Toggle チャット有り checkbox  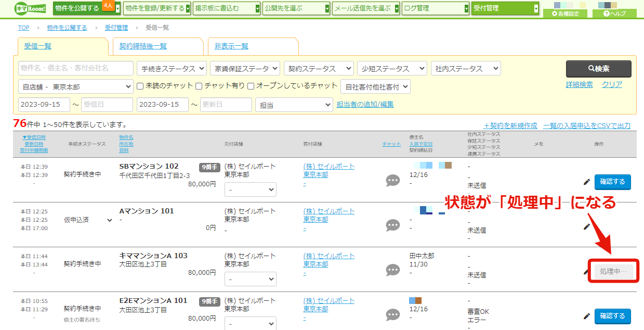(199, 86)
